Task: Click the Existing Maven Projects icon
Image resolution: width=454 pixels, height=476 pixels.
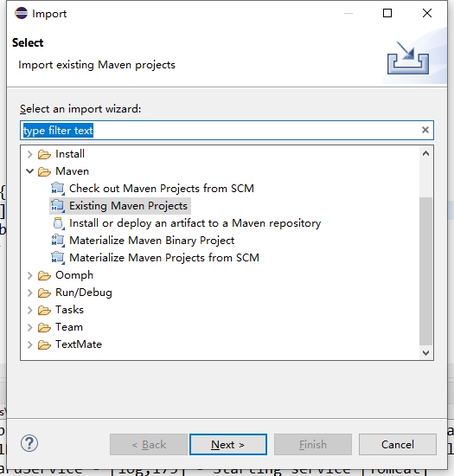Action: [58, 206]
